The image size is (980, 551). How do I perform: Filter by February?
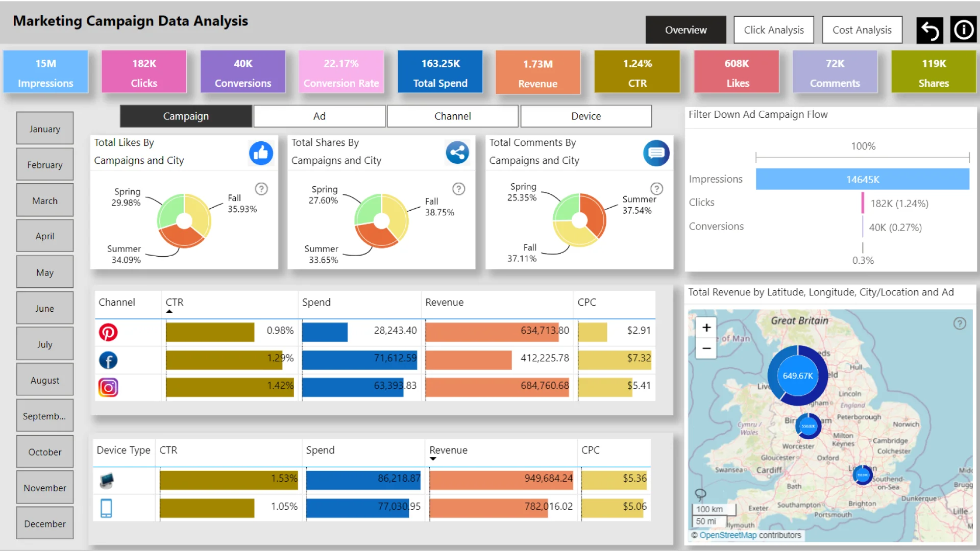click(x=45, y=164)
